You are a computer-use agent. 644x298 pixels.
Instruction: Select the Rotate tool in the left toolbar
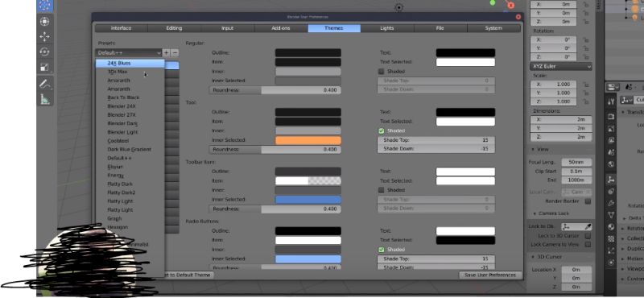point(44,52)
